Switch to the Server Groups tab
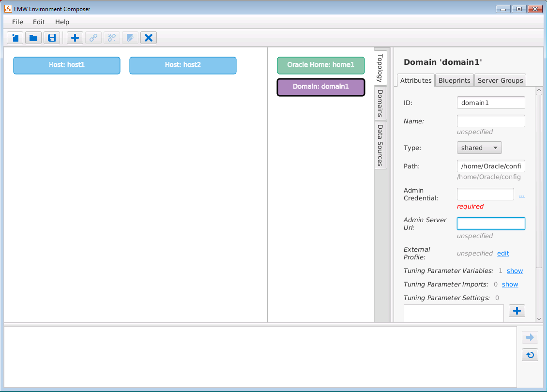 click(x=500, y=80)
